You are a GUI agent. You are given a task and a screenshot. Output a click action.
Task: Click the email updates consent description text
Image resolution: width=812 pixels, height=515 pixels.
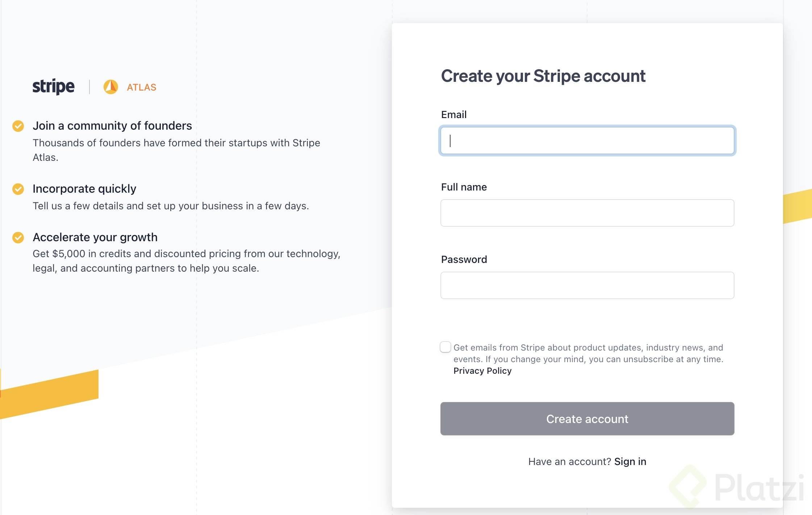[x=588, y=353]
